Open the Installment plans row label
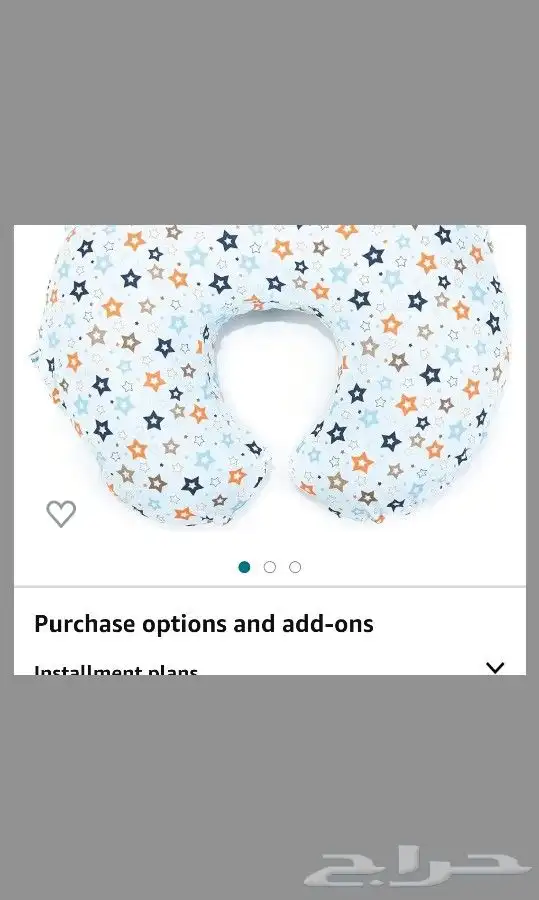Screen dimensions: 539x900 coord(116,669)
